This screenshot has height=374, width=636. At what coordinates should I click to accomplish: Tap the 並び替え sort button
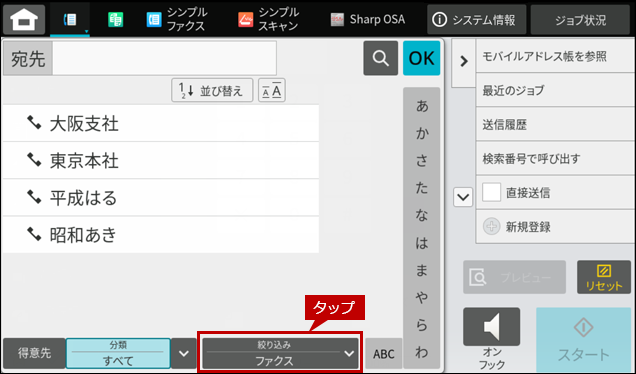pyautogui.click(x=212, y=90)
